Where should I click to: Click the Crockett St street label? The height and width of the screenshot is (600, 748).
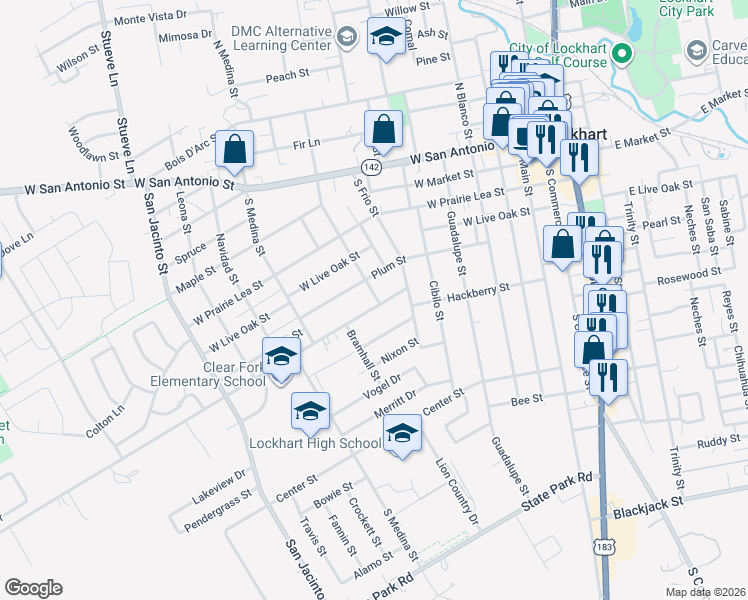pyautogui.click(x=365, y=522)
